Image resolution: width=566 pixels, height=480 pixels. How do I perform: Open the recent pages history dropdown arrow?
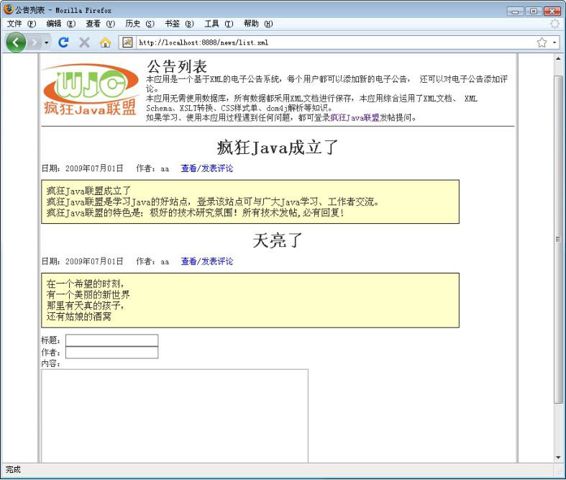[47, 43]
